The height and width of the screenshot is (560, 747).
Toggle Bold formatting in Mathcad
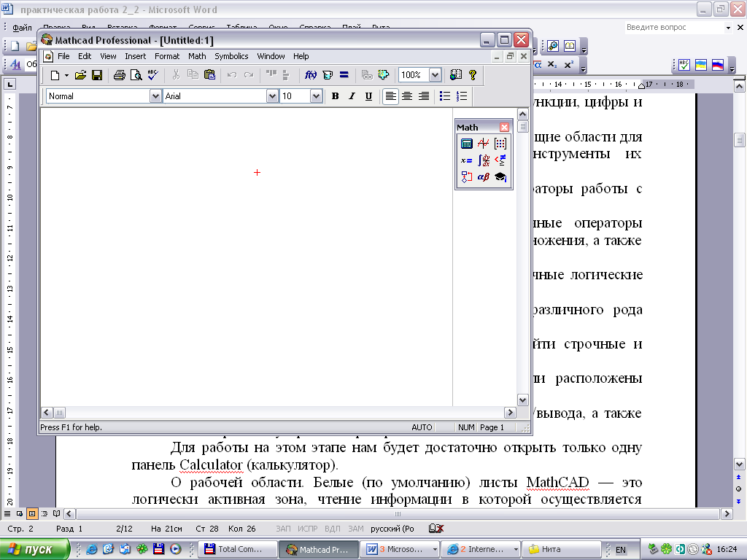click(335, 96)
